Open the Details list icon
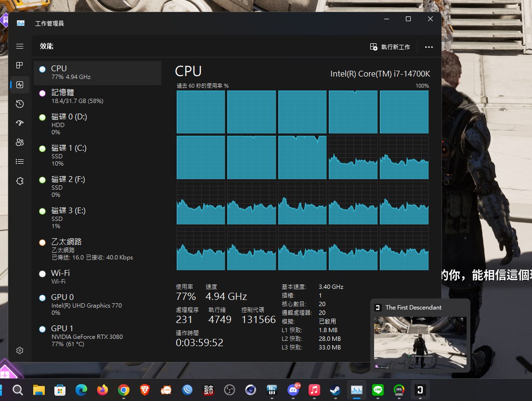The image size is (532, 401). (x=20, y=162)
